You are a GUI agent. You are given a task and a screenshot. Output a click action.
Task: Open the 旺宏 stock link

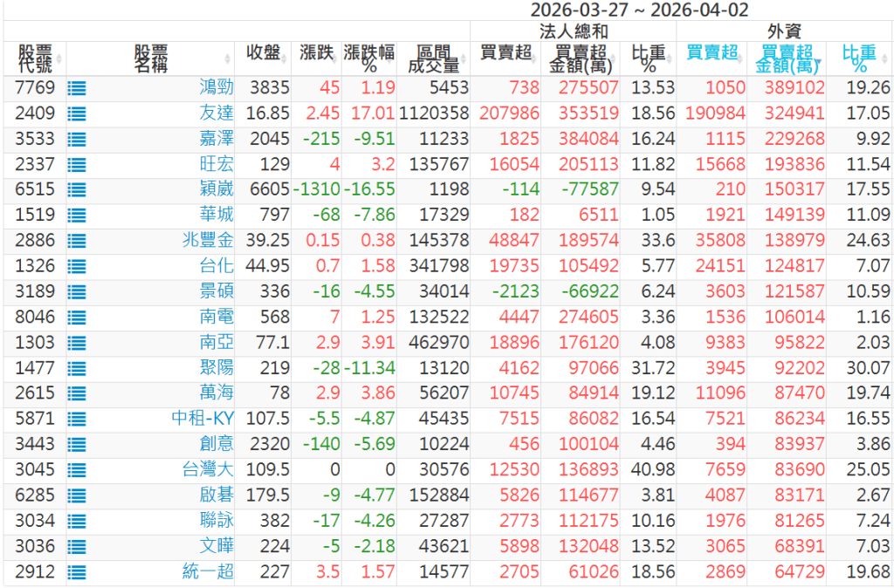(x=217, y=164)
